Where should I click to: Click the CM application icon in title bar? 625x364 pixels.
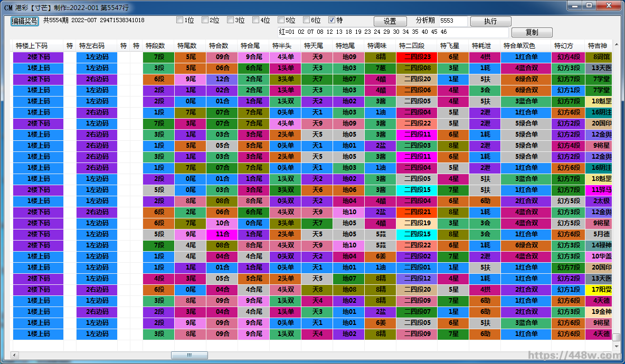(x=8, y=8)
